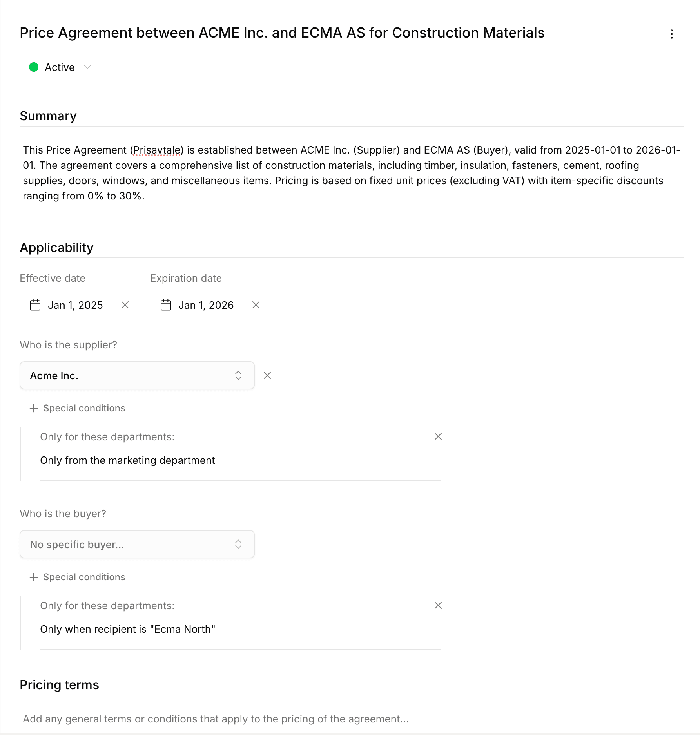Dismiss the supplier's marketing department condition

click(x=438, y=436)
